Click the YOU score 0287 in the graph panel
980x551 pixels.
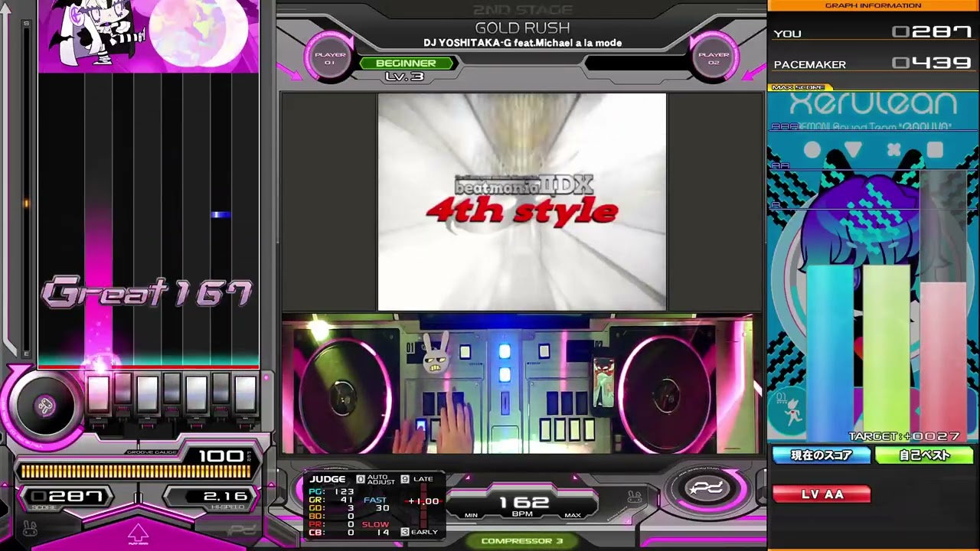(x=932, y=32)
